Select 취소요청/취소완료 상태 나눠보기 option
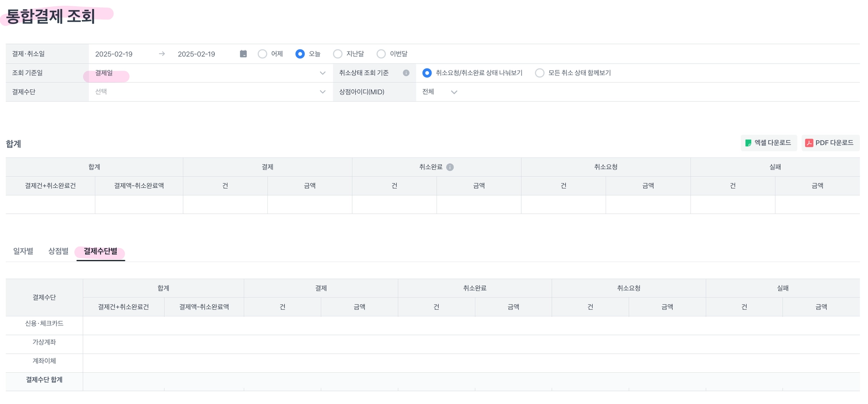Screen dimensions: 868x404 (x=427, y=73)
